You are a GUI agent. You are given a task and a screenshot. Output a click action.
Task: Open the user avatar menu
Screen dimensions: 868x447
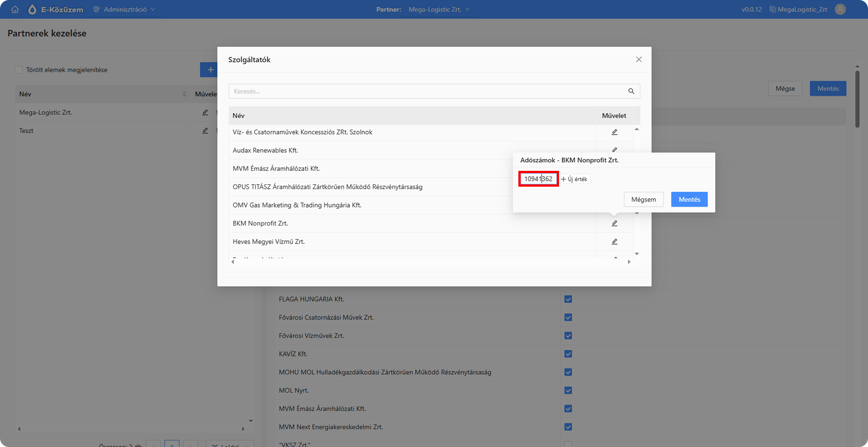pyautogui.click(x=840, y=9)
